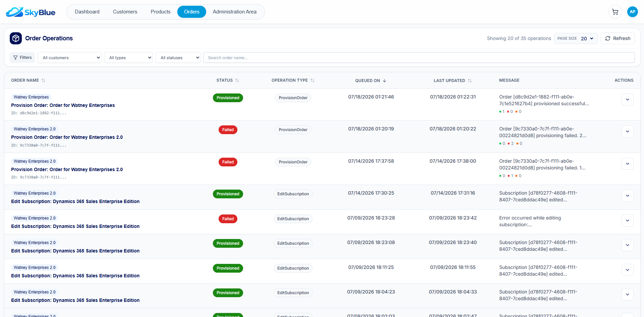
Task: Open the Customers tab
Action: (125, 12)
